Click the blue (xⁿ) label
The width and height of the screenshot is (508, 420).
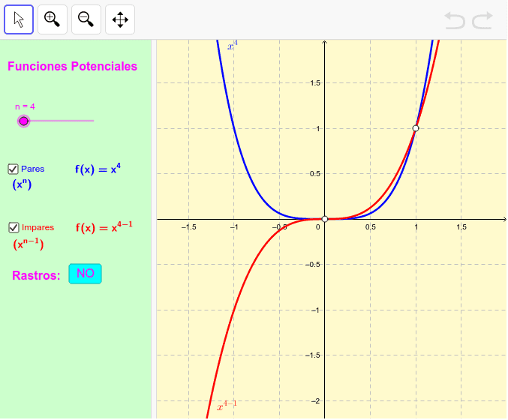click(x=22, y=184)
